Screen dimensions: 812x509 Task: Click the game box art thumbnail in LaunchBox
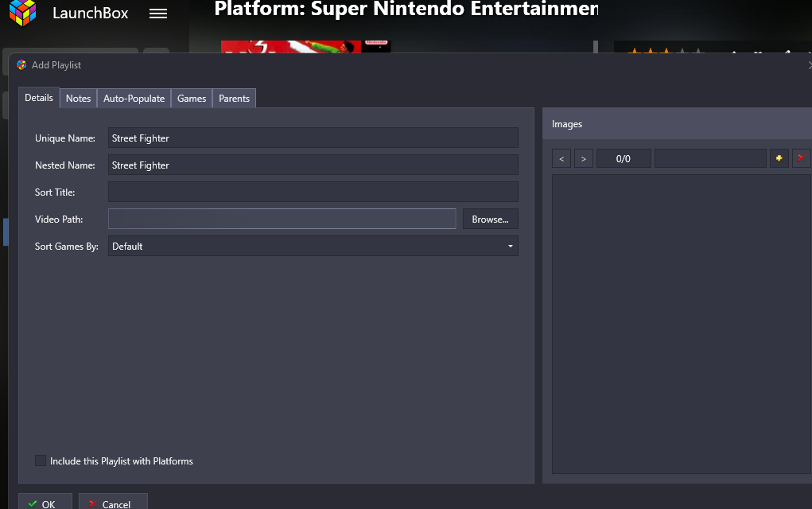click(305, 47)
